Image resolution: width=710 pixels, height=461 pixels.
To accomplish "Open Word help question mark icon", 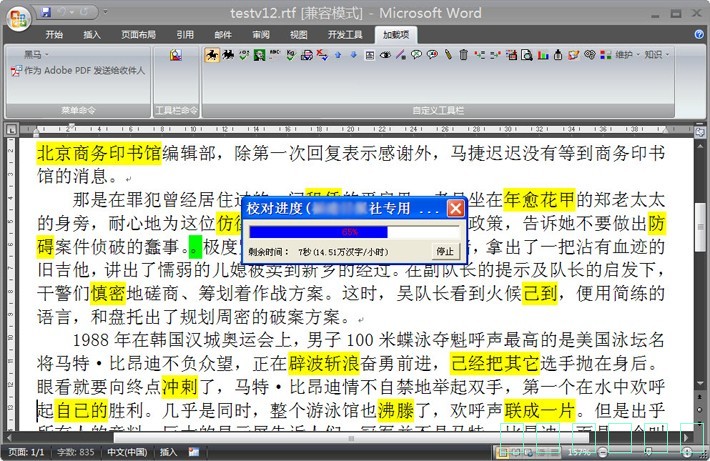I will click(x=699, y=34).
